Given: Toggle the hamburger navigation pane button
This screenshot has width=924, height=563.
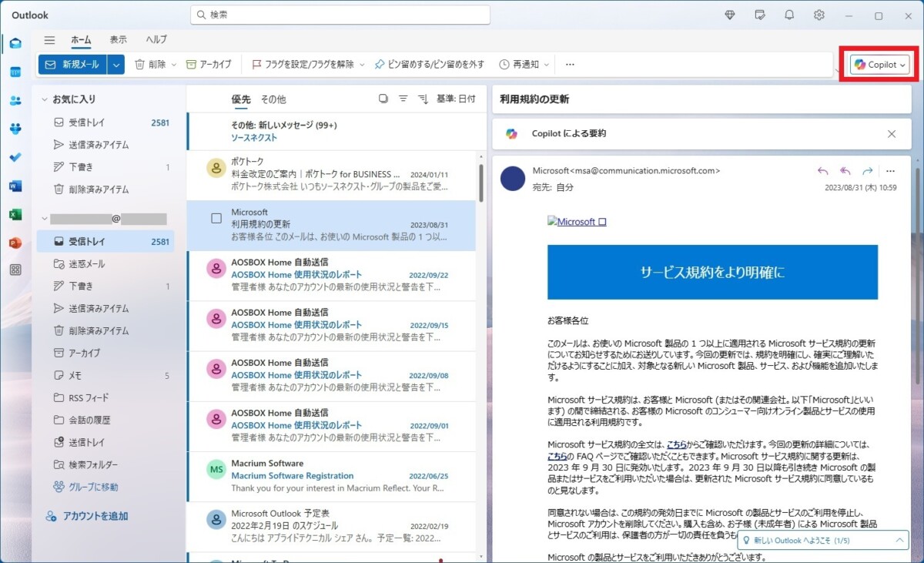Looking at the screenshot, I should [x=49, y=40].
